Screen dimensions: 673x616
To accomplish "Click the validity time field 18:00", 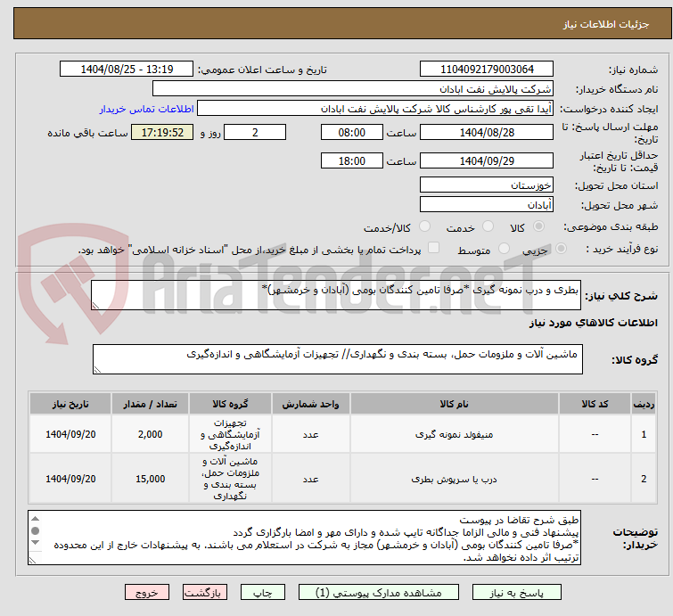I will 351,161.
